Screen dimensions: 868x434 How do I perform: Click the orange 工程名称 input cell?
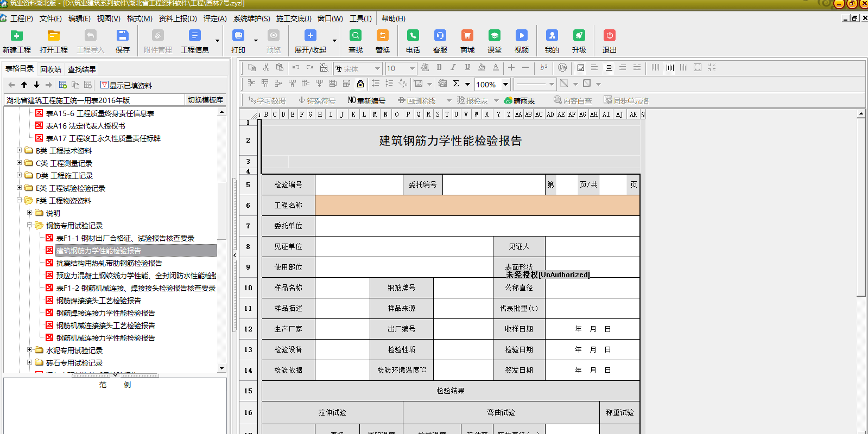[x=477, y=206]
